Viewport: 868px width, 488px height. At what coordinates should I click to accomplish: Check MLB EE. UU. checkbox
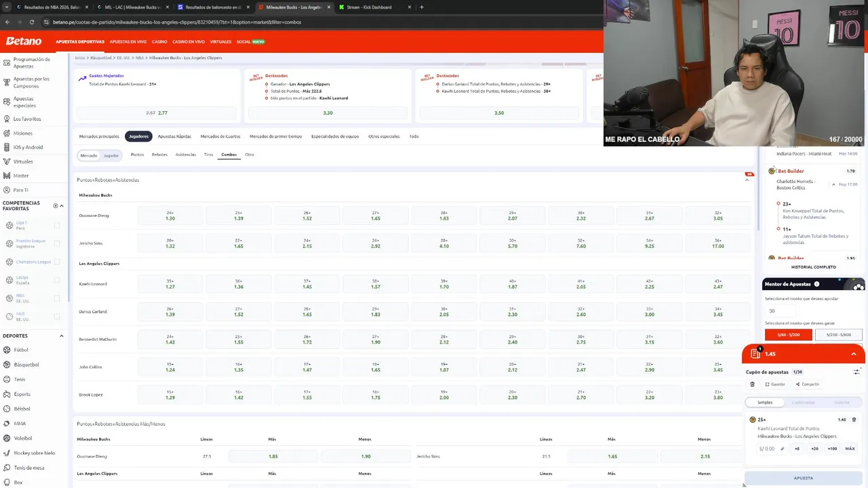point(57,317)
